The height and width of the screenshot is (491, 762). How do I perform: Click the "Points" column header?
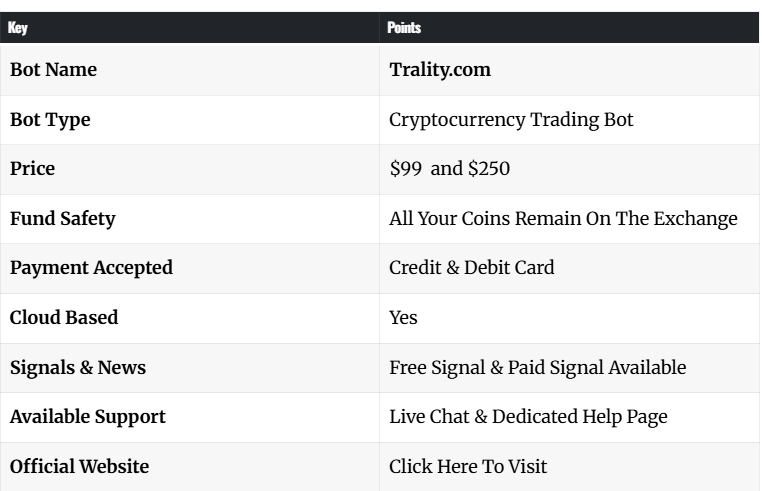[x=403, y=28]
